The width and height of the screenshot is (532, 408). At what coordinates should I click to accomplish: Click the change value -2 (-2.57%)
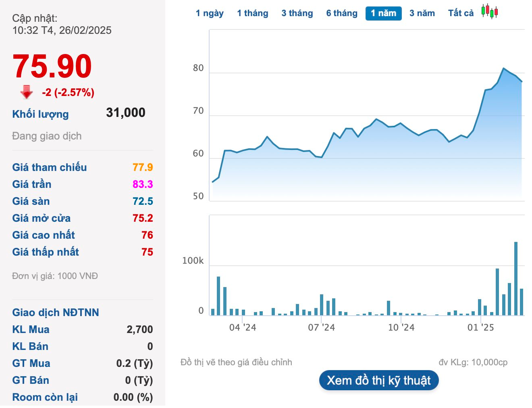(68, 92)
